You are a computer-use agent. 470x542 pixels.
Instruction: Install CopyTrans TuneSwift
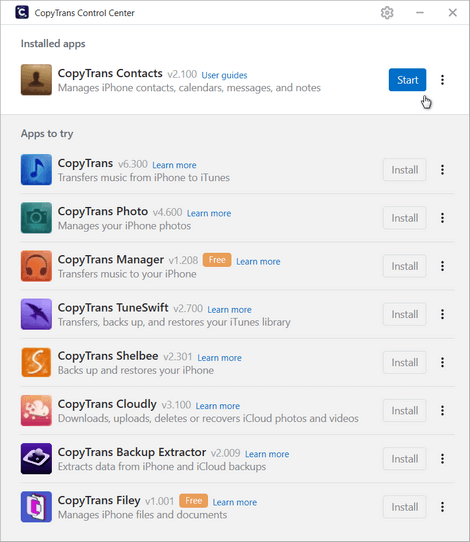(x=405, y=314)
